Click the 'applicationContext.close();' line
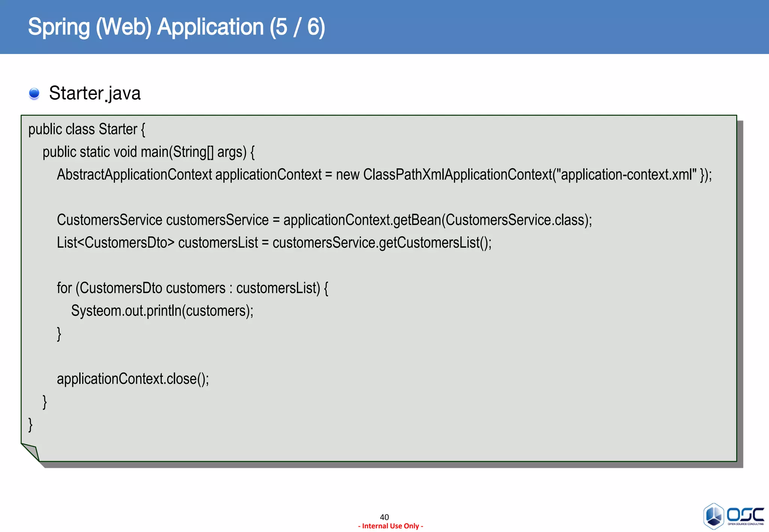Screen dimensions: 769x532 point(133,379)
